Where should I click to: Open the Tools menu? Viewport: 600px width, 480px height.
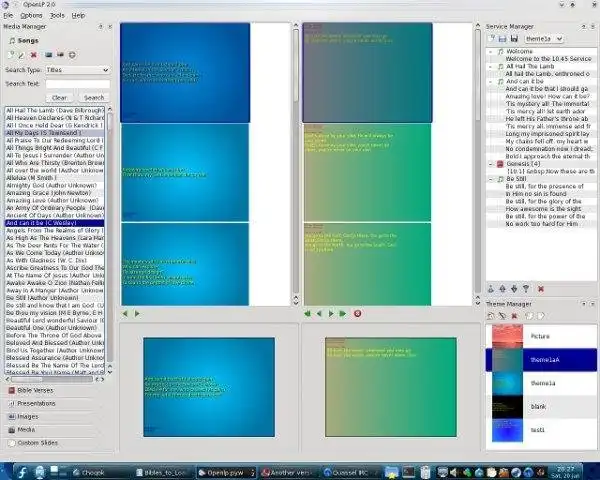[x=57, y=16]
